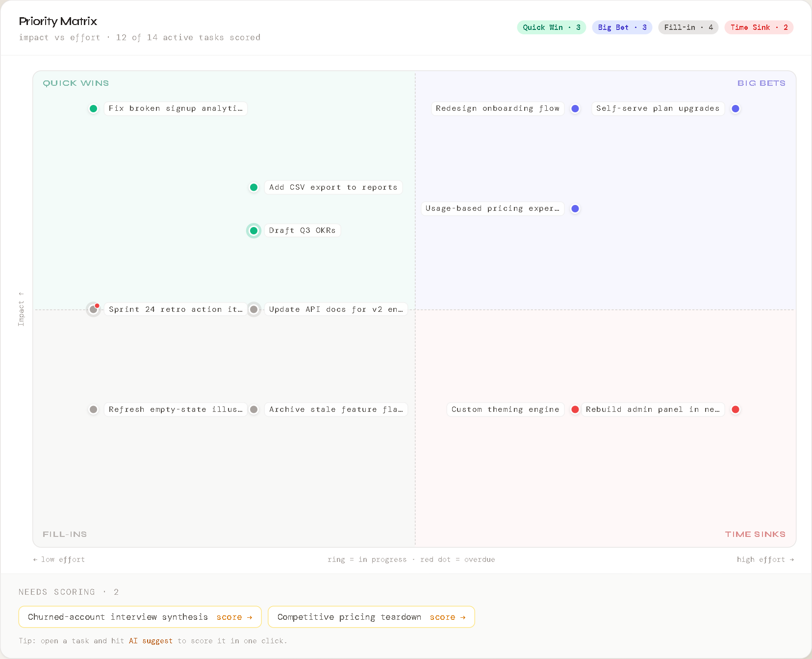Screen dimensions: 812x659
Task: Click the NEEDS SCORING section header
Action: 69,592
